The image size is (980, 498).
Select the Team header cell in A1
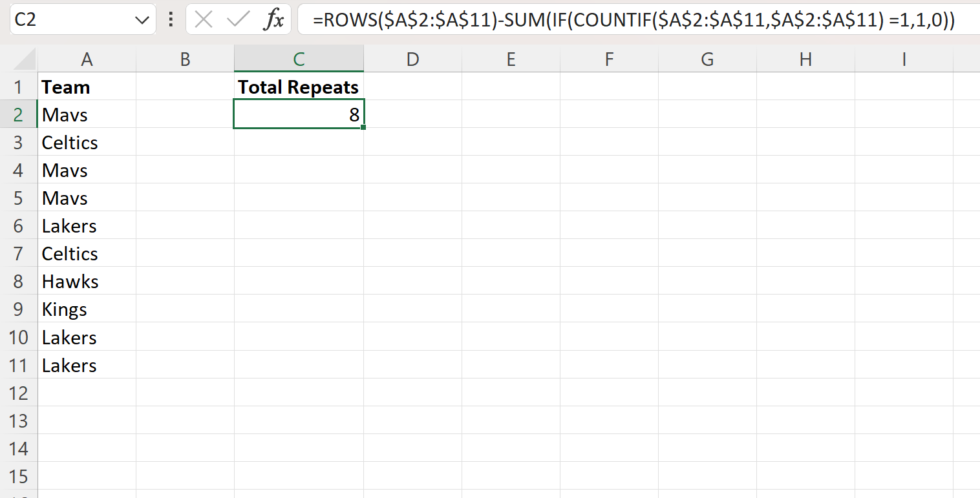point(87,86)
